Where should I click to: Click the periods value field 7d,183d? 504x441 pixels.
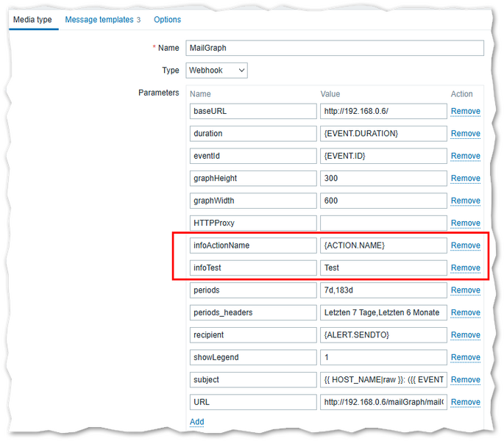pos(383,290)
